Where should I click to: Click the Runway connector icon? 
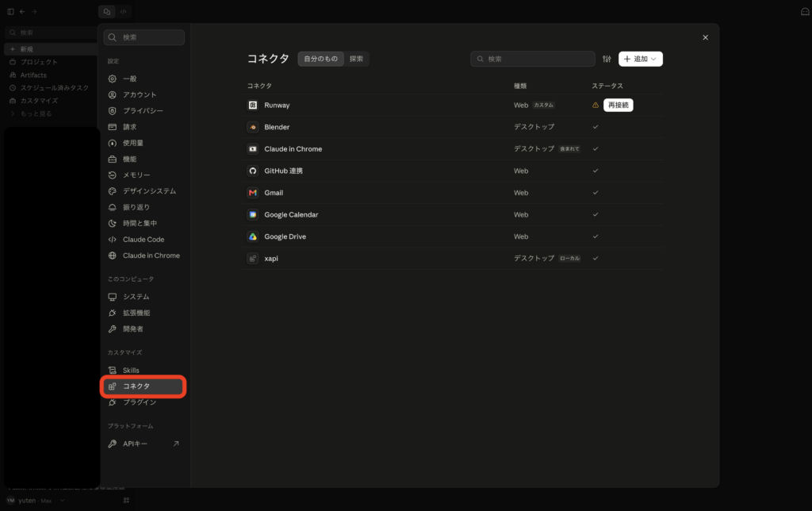click(x=253, y=106)
